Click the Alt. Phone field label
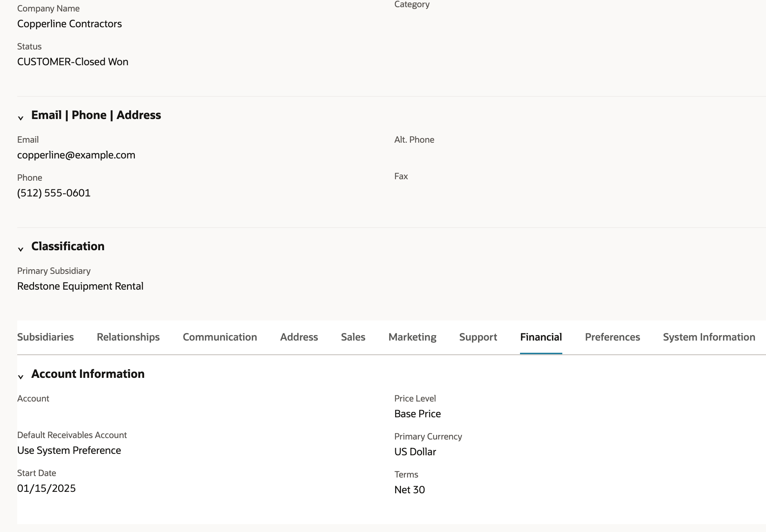 pyautogui.click(x=414, y=139)
